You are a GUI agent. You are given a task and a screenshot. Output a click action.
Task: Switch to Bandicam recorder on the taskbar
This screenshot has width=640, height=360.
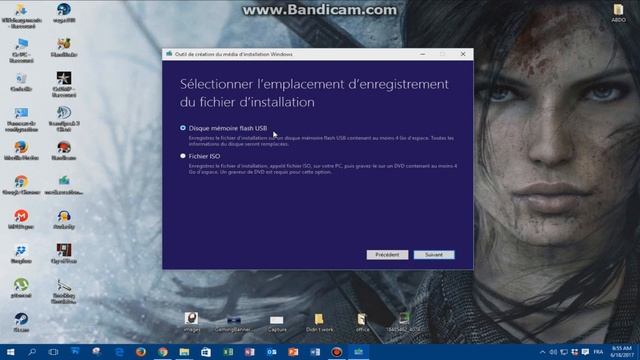(x=336, y=352)
